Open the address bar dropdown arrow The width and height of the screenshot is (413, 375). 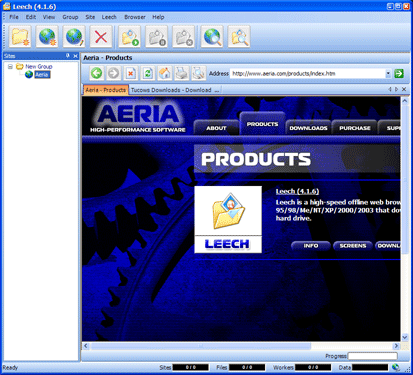pos(388,73)
